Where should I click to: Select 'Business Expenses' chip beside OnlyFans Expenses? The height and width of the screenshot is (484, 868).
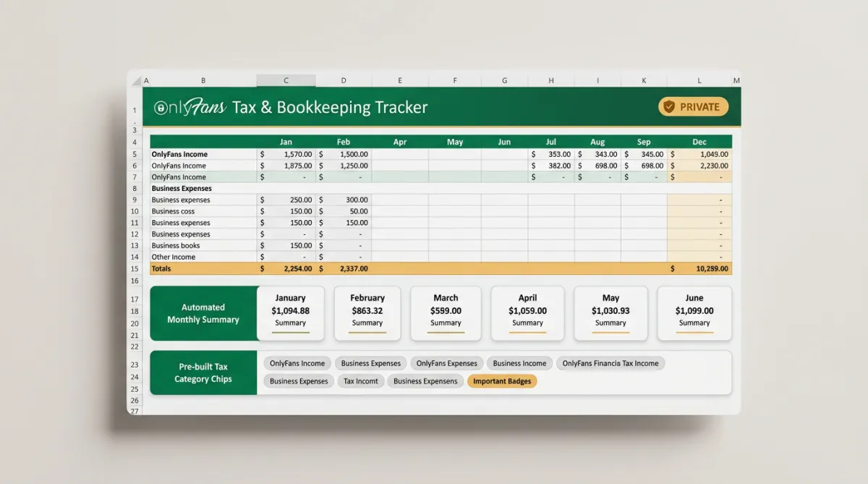[371, 363]
